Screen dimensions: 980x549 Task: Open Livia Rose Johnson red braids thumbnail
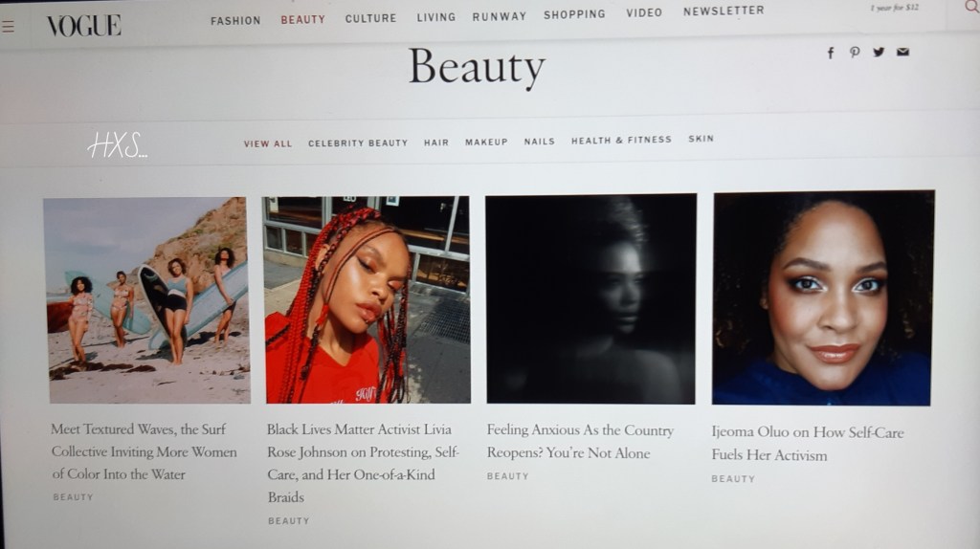(x=367, y=299)
